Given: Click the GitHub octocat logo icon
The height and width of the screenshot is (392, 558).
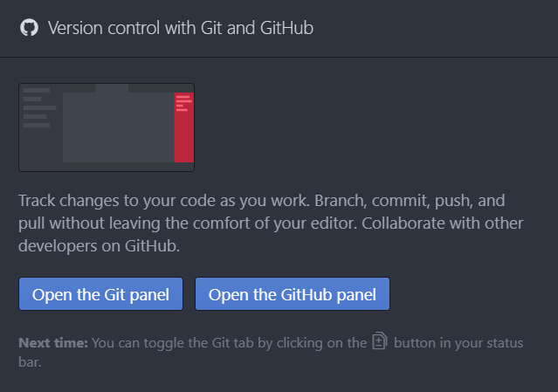Looking at the screenshot, I should tap(29, 28).
